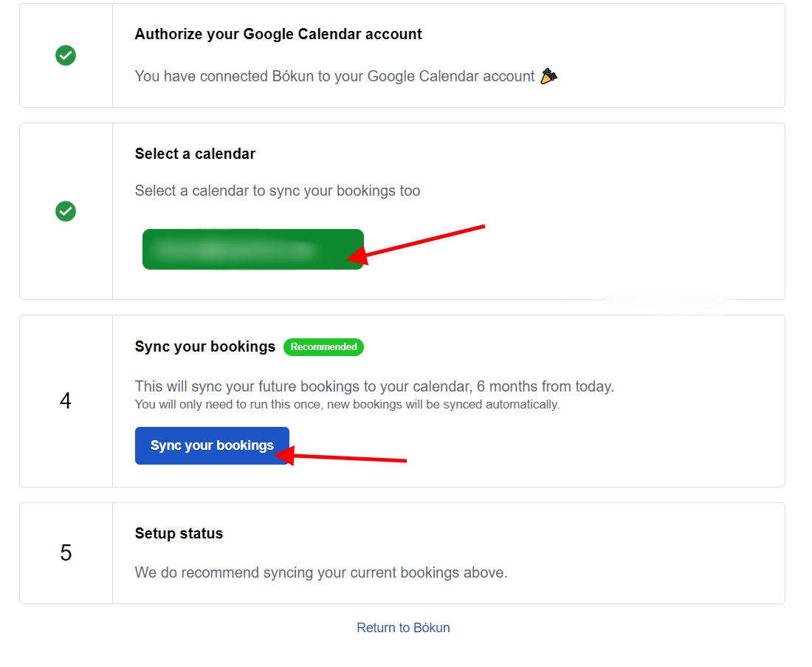
Task: Click the Select a calendar heading
Action: tap(195, 154)
